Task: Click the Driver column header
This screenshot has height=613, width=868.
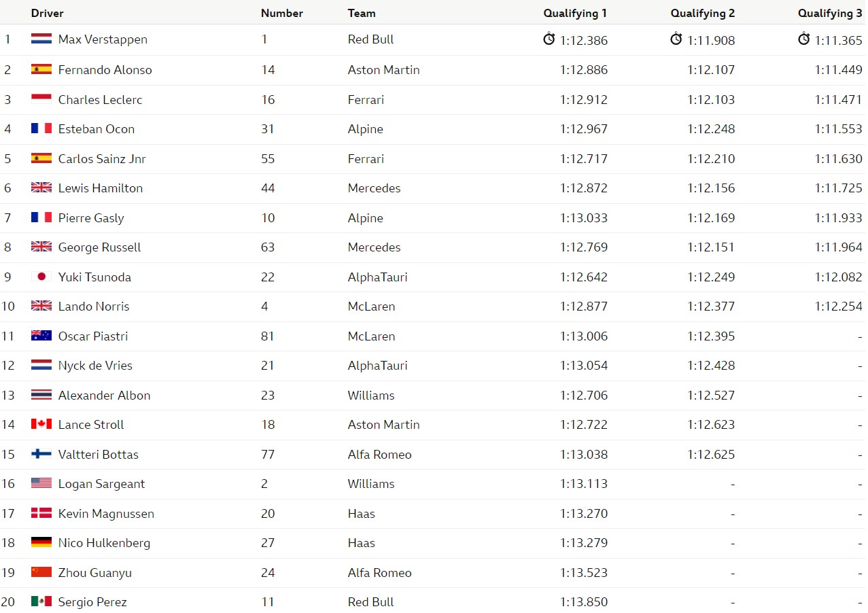Action: tap(47, 13)
